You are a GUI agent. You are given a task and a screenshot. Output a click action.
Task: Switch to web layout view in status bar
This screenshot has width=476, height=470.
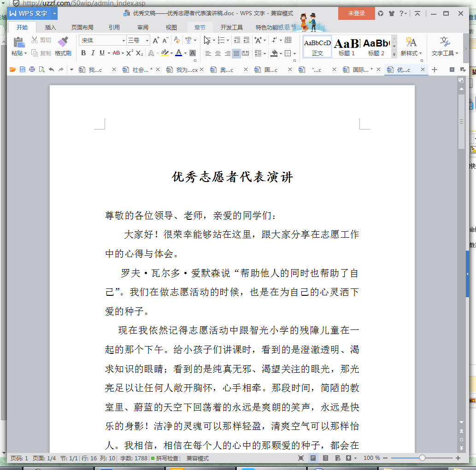338,458
